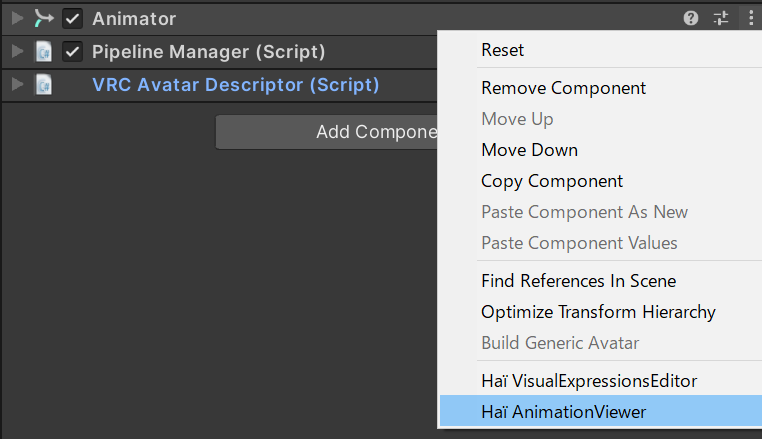The image size is (762, 439).
Task: Choose Reset from the context menu
Action: click(502, 50)
